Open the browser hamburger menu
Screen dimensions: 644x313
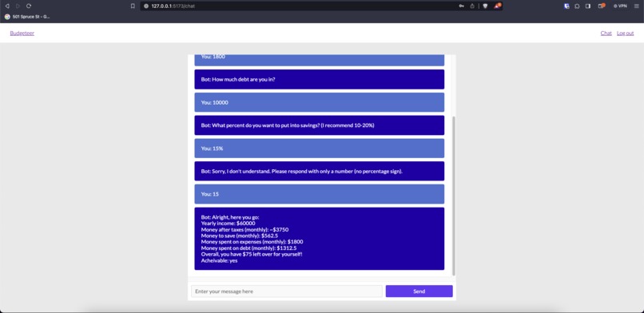[x=636, y=6]
